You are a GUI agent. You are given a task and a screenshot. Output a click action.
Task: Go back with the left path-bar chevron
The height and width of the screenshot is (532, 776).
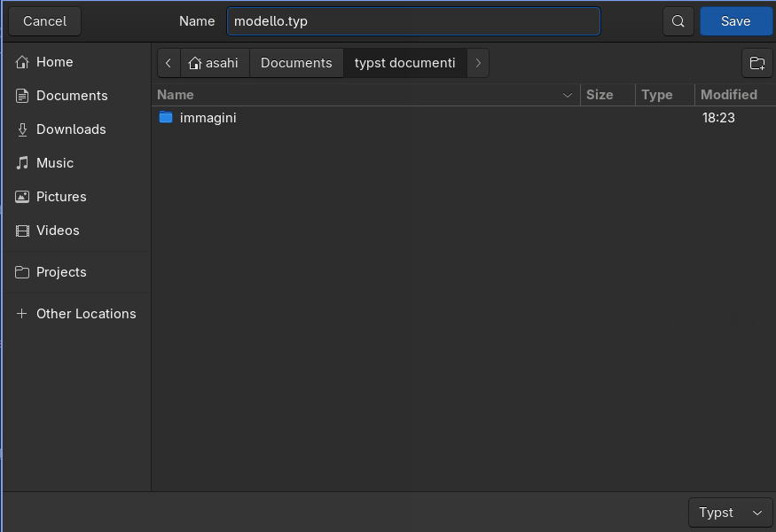169,63
